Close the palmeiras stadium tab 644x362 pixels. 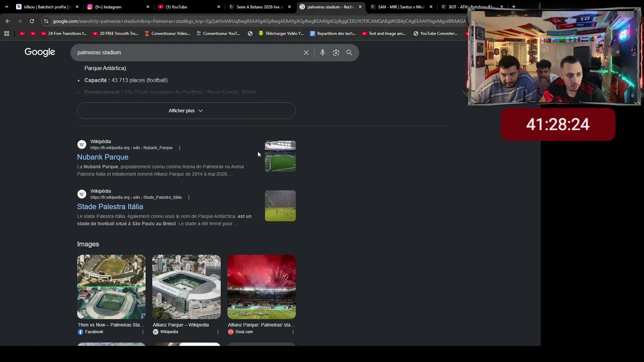click(x=360, y=7)
